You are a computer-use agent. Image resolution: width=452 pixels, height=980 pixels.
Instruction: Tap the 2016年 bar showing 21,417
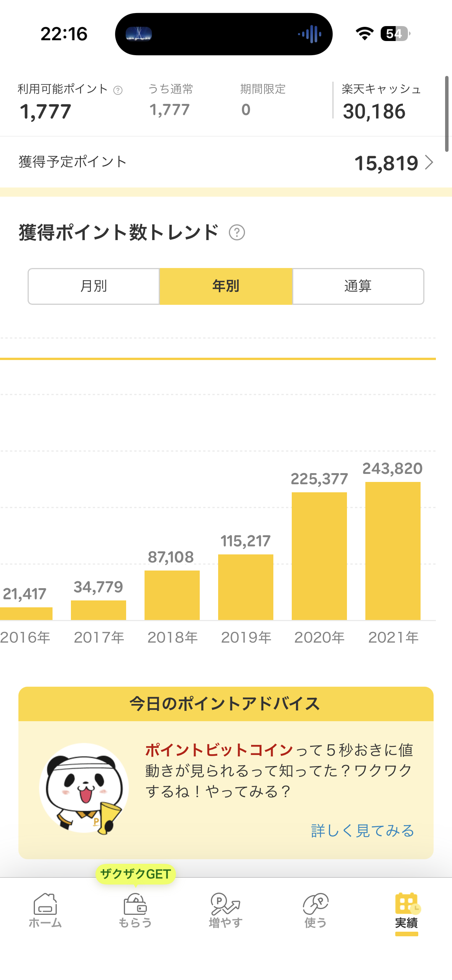[x=26, y=613]
